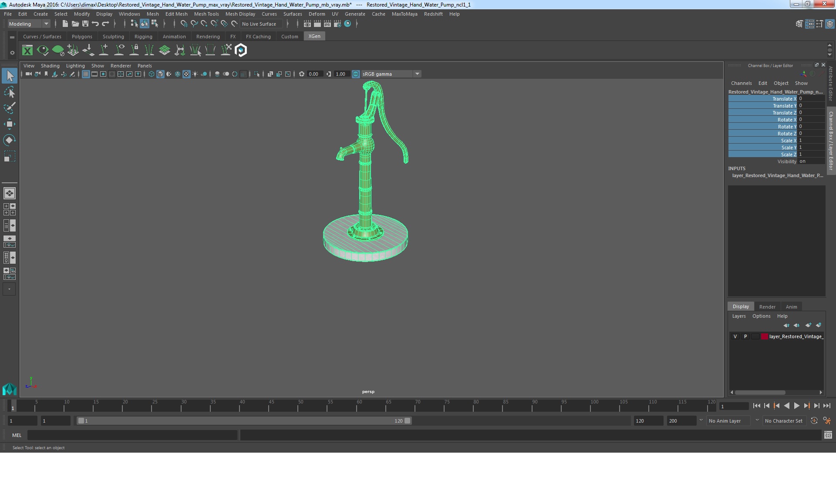Open the Script Editor icon
The height and width of the screenshot is (504, 836).
828,435
